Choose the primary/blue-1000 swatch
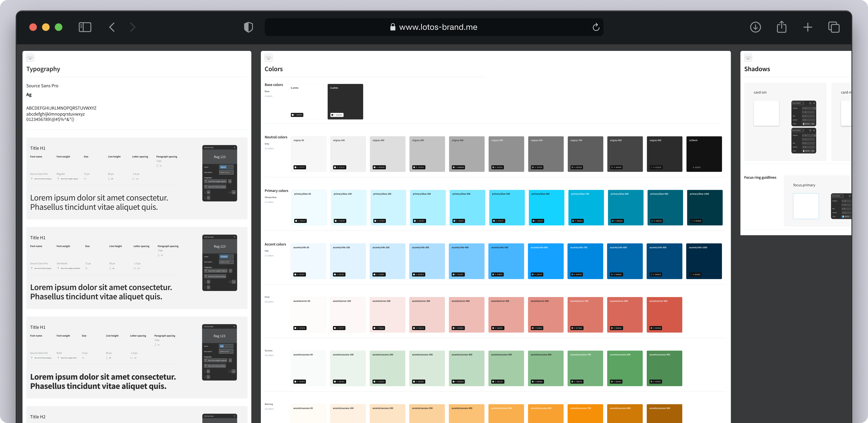This screenshot has width=868, height=423. coord(705,208)
